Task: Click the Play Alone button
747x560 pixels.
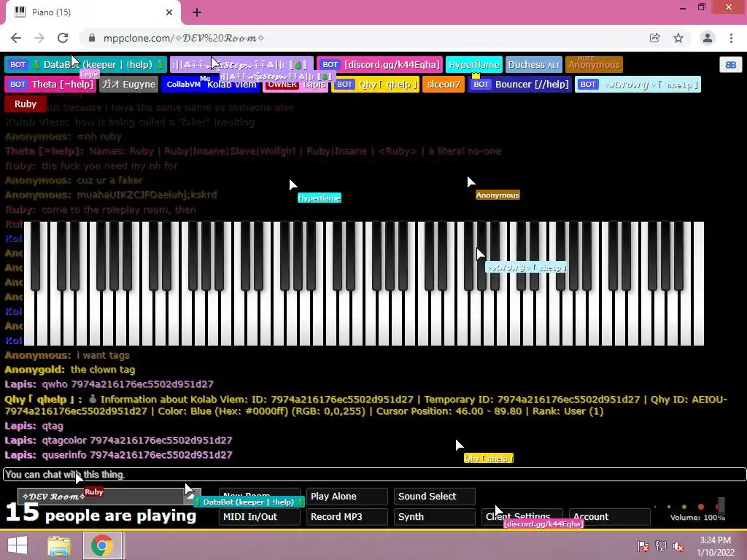Action: pos(347,496)
